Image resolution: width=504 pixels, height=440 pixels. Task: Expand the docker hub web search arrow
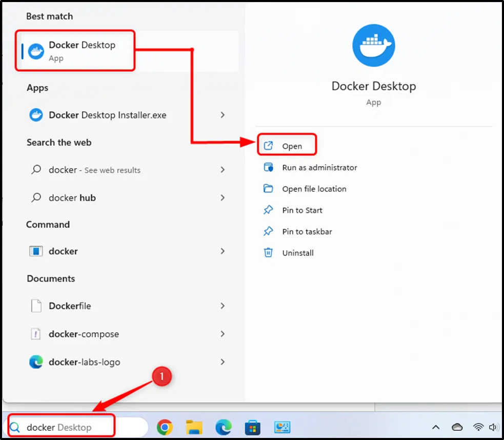tap(223, 198)
